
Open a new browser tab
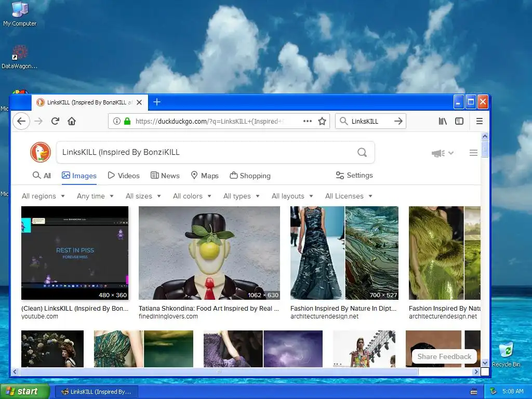pyautogui.click(x=157, y=102)
